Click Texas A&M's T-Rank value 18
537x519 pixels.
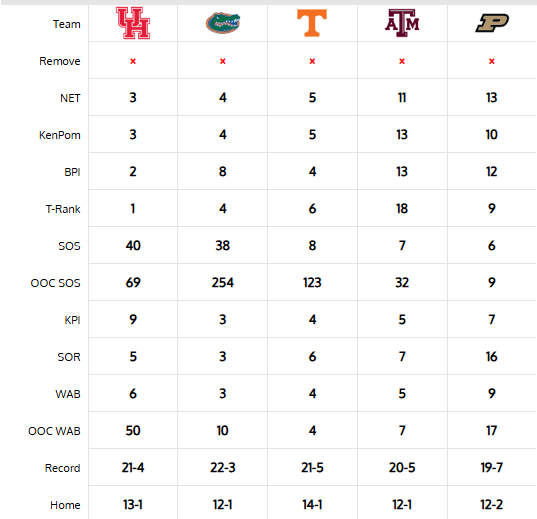point(402,209)
